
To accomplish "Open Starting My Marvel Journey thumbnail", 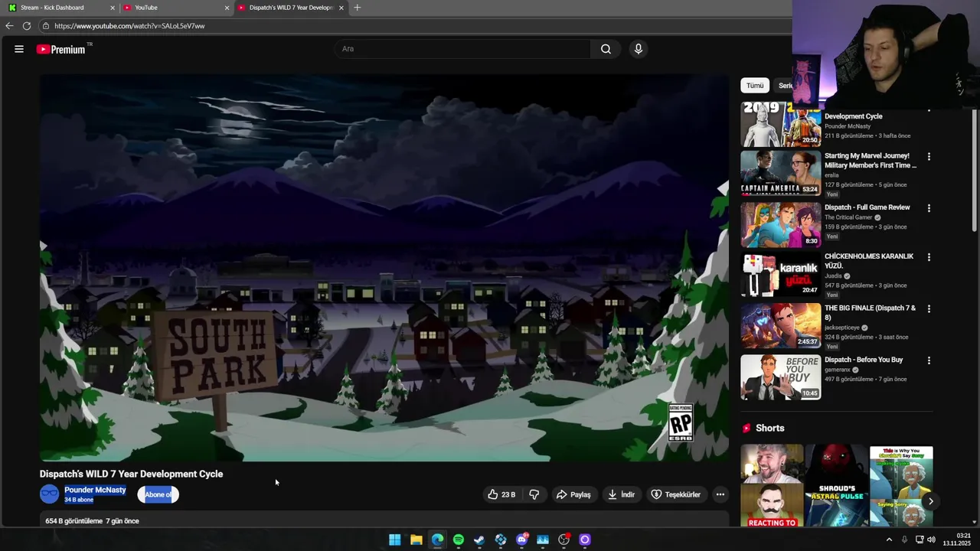I will [x=780, y=173].
